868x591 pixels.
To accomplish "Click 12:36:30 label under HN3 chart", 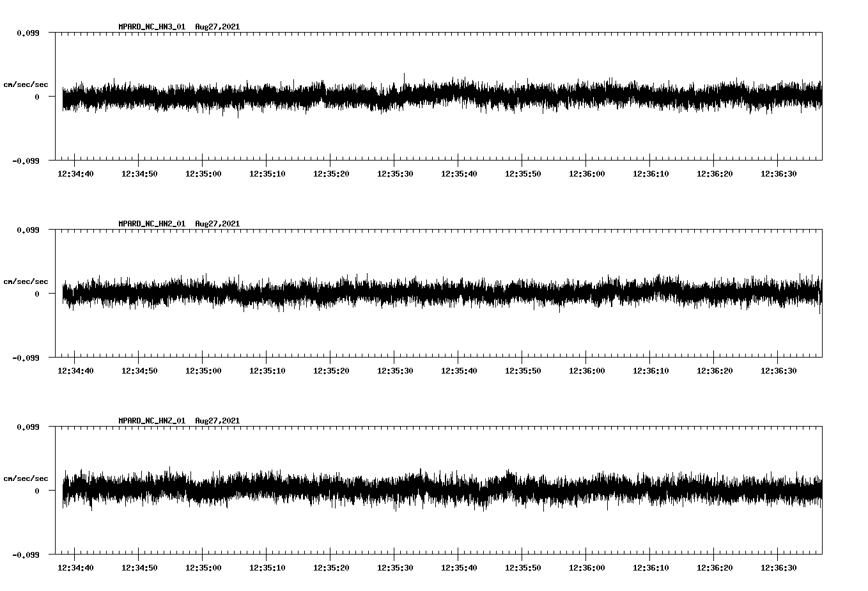I will pos(779,174).
